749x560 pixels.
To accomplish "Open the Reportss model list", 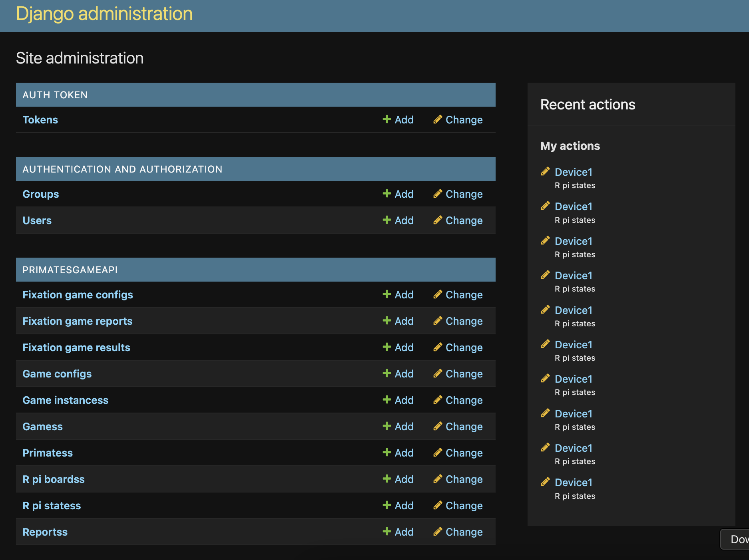I will point(45,532).
